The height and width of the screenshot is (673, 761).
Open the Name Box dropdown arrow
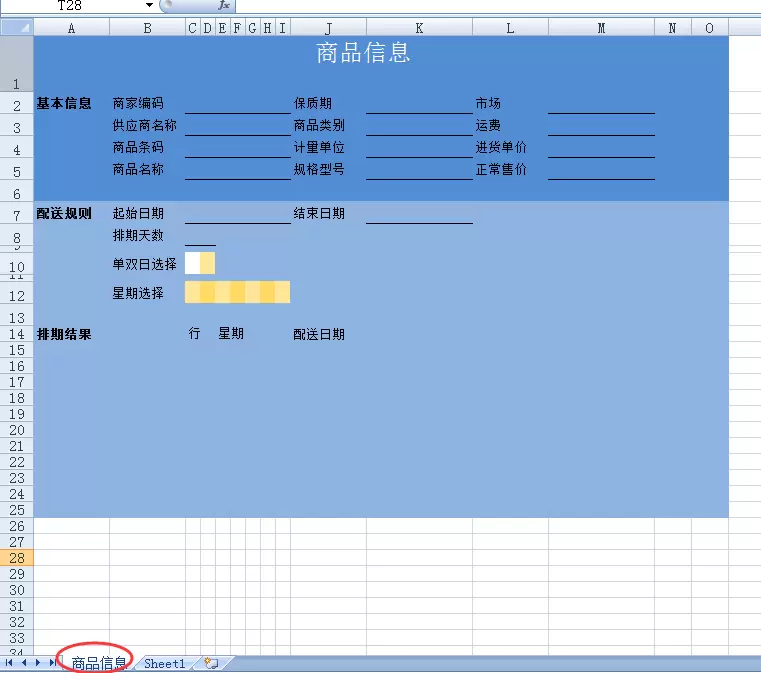148,5
